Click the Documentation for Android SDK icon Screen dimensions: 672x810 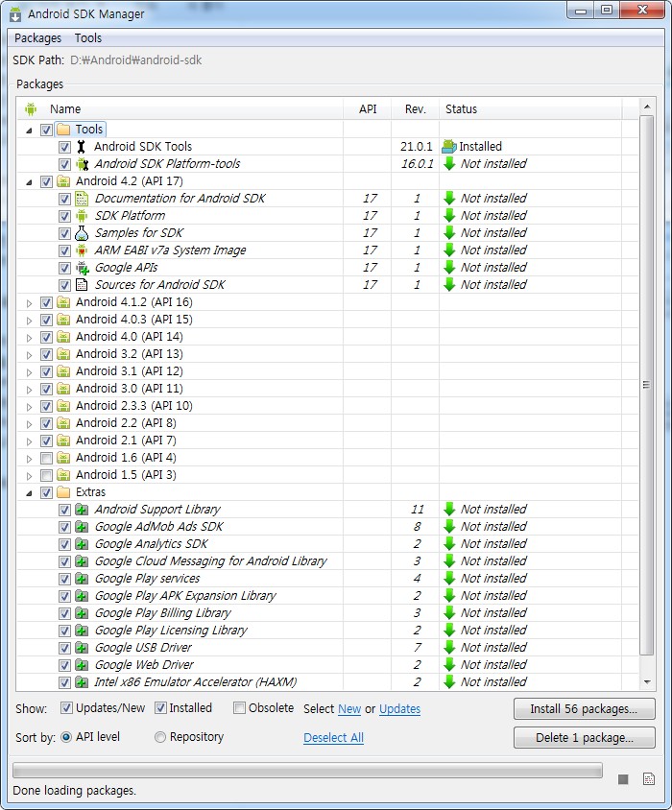click(82, 199)
